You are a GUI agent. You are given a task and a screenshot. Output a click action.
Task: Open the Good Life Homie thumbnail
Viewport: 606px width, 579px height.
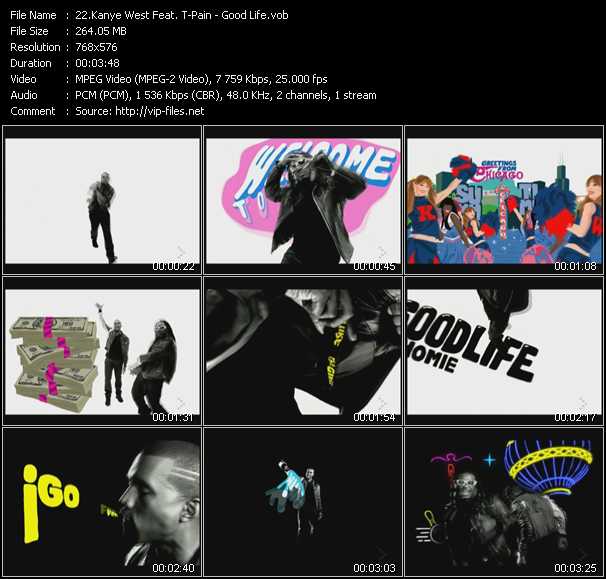(x=504, y=351)
